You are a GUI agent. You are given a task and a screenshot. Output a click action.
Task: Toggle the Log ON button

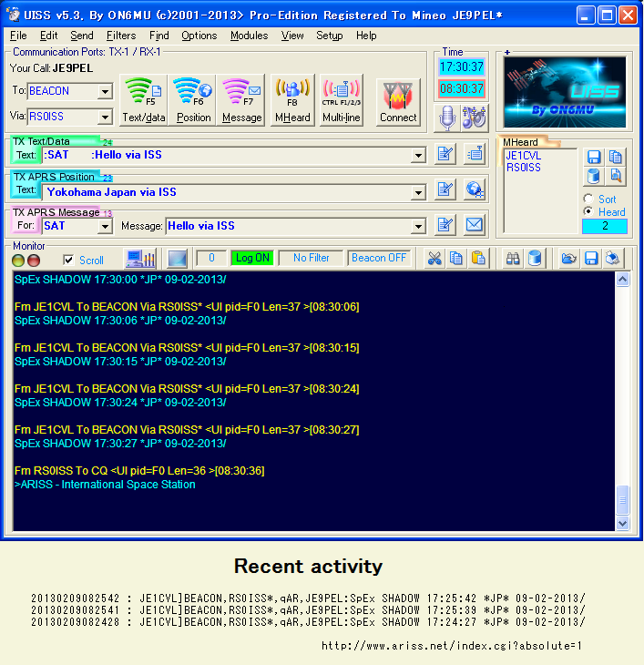click(252, 258)
